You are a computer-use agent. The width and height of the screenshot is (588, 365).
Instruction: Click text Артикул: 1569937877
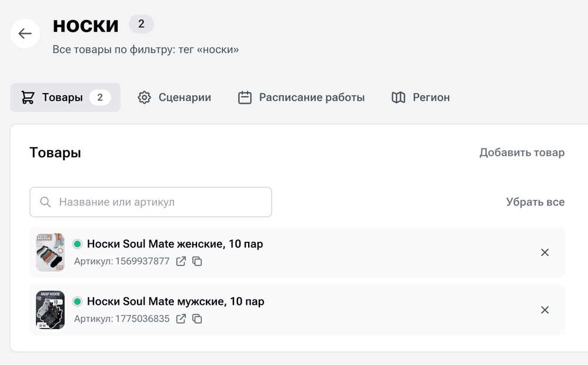[122, 261]
